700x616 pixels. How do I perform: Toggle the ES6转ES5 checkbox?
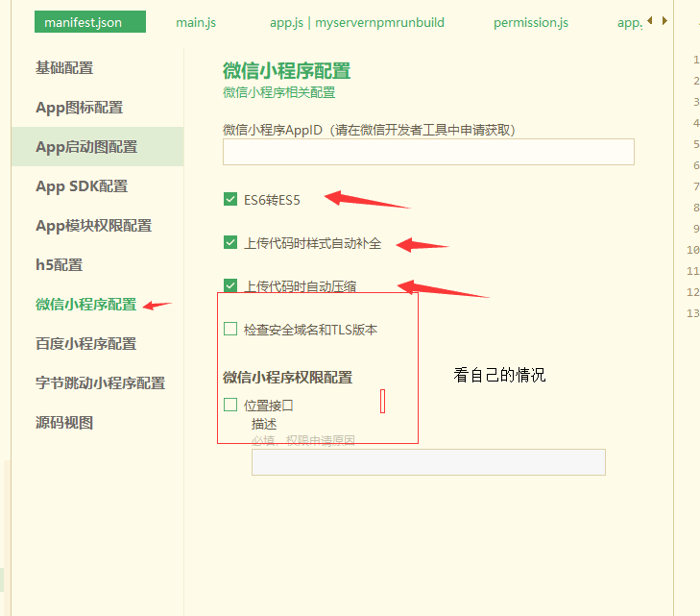click(x=230, y=199)
